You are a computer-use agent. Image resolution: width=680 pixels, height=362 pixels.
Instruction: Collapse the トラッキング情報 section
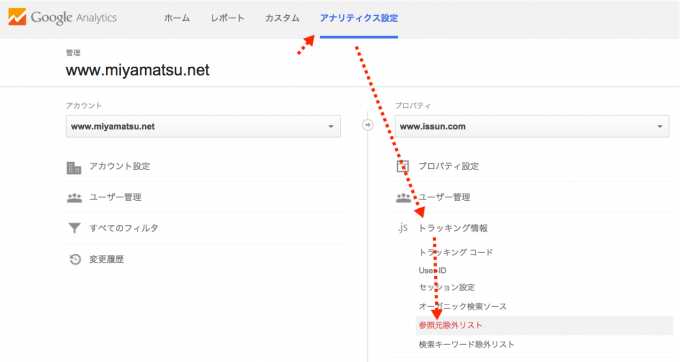(453, 228)
